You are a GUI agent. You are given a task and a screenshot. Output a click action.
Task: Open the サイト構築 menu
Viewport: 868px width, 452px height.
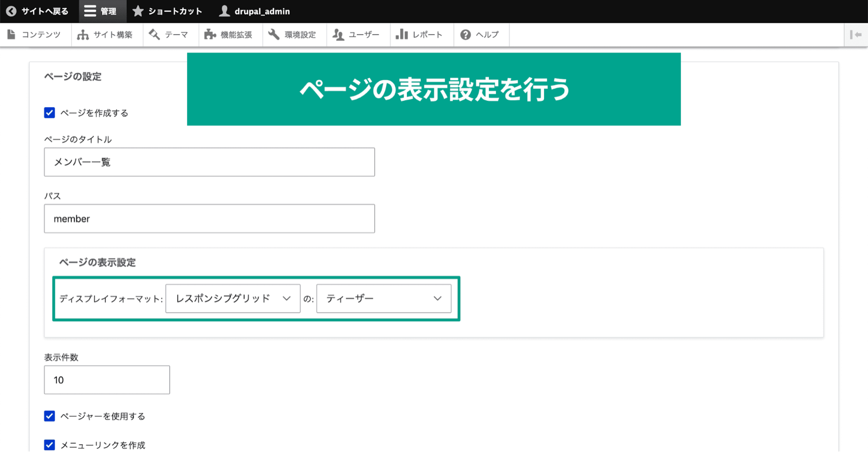coord(107,35)
